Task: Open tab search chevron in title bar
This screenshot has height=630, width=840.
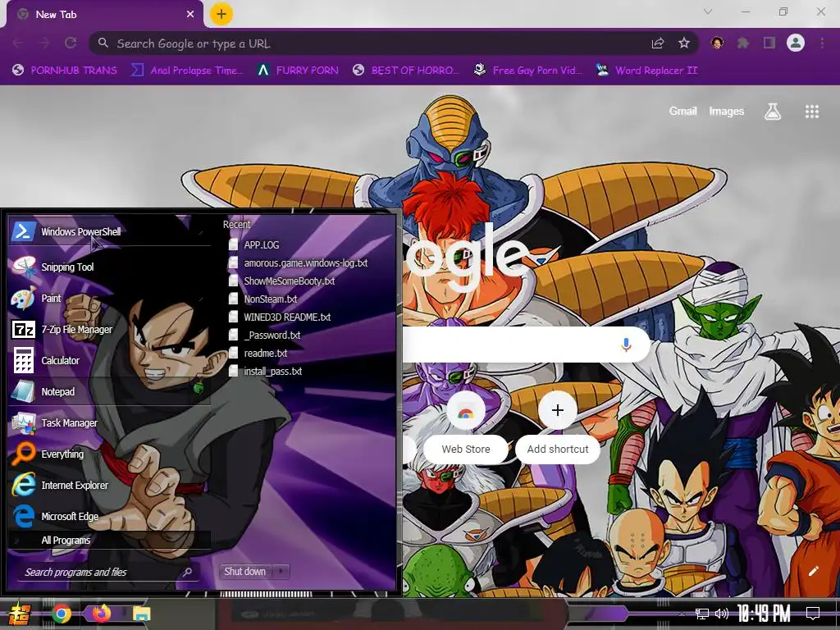Action: tap(708, 11)
